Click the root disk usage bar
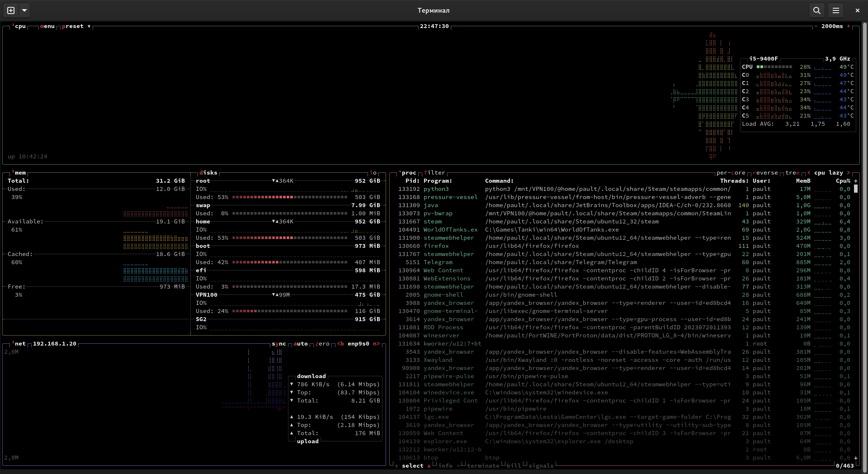The image size is (868, 474). coord(289,197)
